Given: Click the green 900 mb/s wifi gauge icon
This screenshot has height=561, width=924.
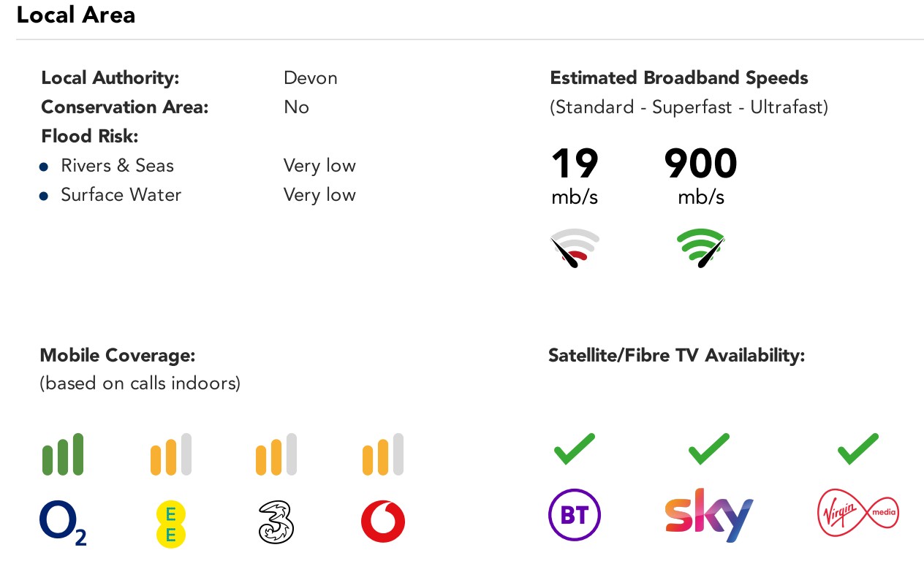Looking at the screenshot, I should pos(700,248).
